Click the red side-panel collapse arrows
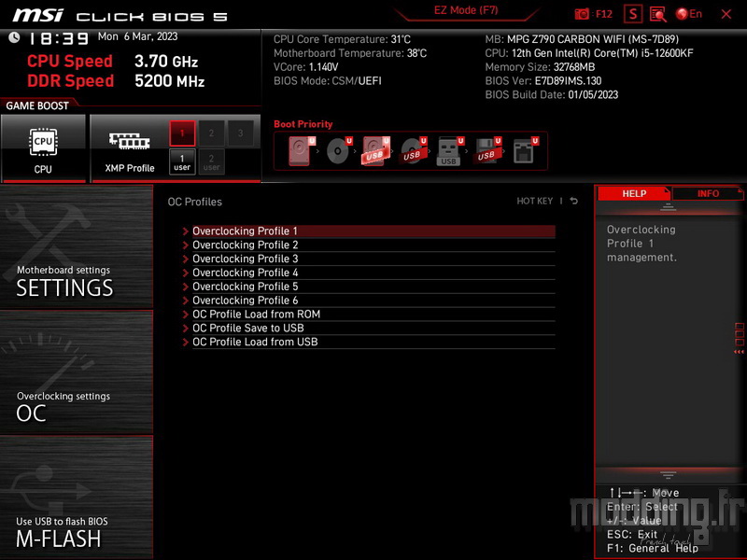The height and width of the screenshot is (560, 747). pyautogui.click(x=739, y=352)
